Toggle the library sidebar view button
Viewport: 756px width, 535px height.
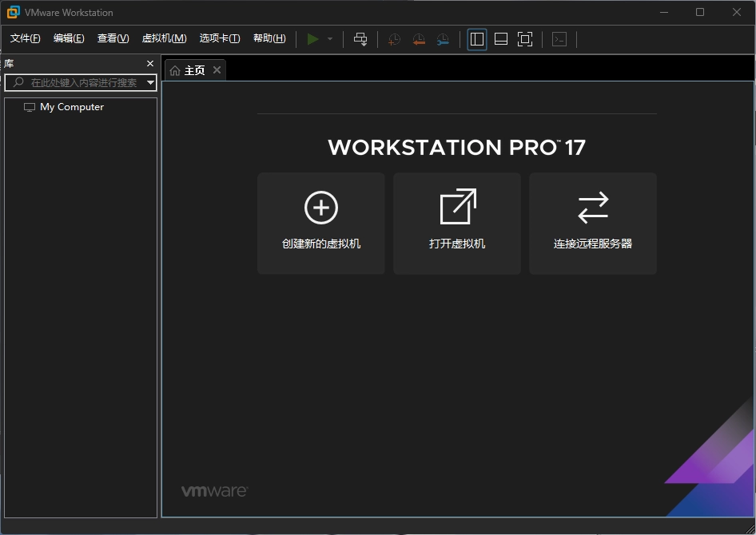tap(477, 39)
